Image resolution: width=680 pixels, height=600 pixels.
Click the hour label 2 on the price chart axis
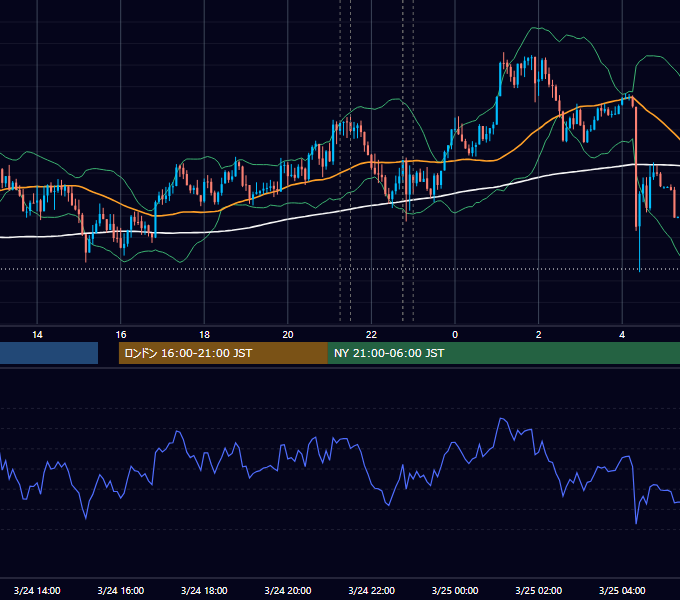[539, 335]
